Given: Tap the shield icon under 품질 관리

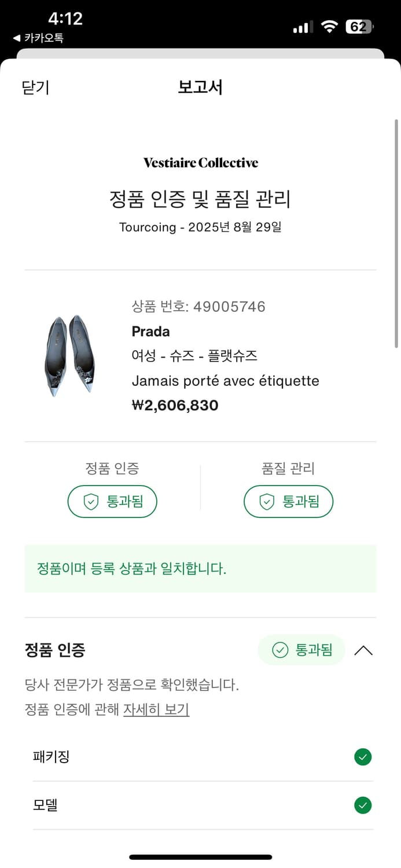Looking at the screenshot, I should pyautogui.click(x=266, y=502).
